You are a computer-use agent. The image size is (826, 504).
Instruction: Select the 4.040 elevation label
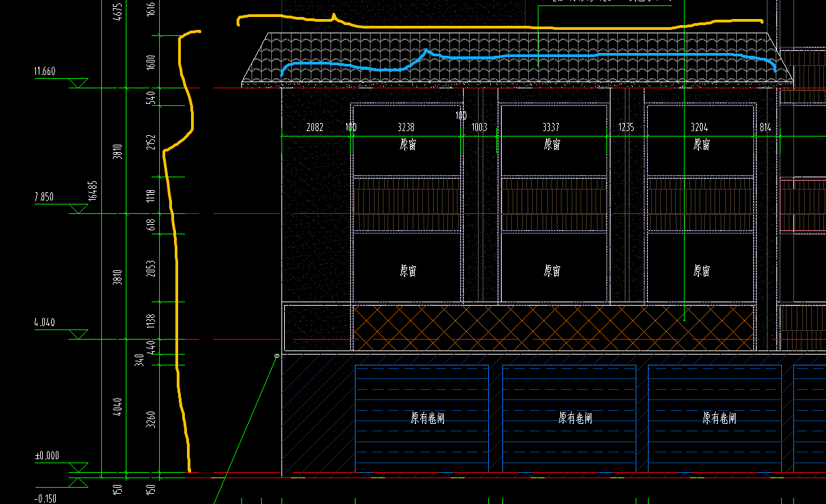45,323
